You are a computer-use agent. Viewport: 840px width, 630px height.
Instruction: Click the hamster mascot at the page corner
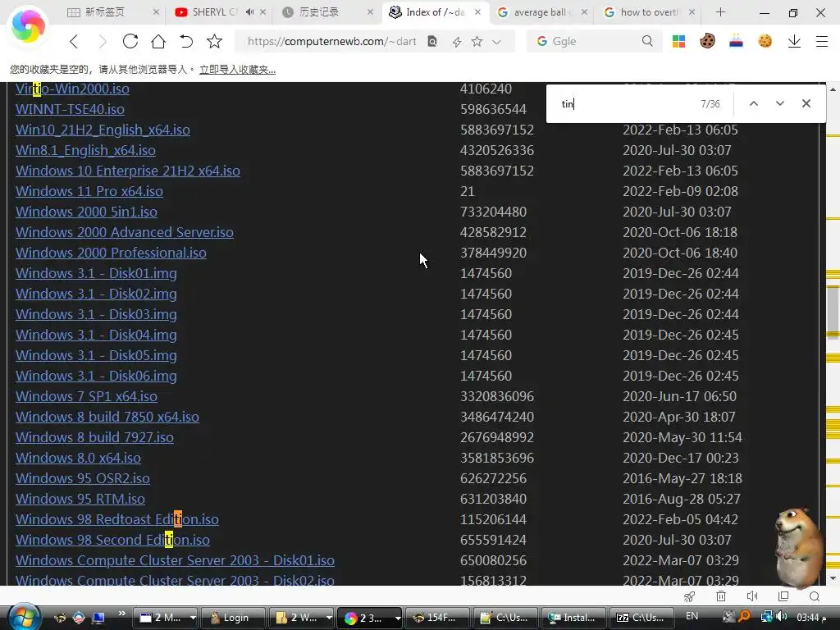coord(798,547)
